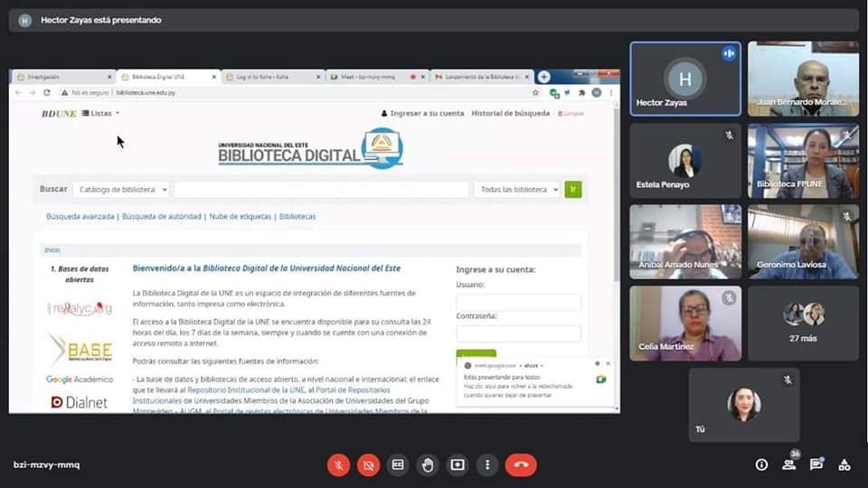Expand the Listas dropdown menu
Viewport: 868px width, 488px height.
pyautogui.click(x=100, y=113)
